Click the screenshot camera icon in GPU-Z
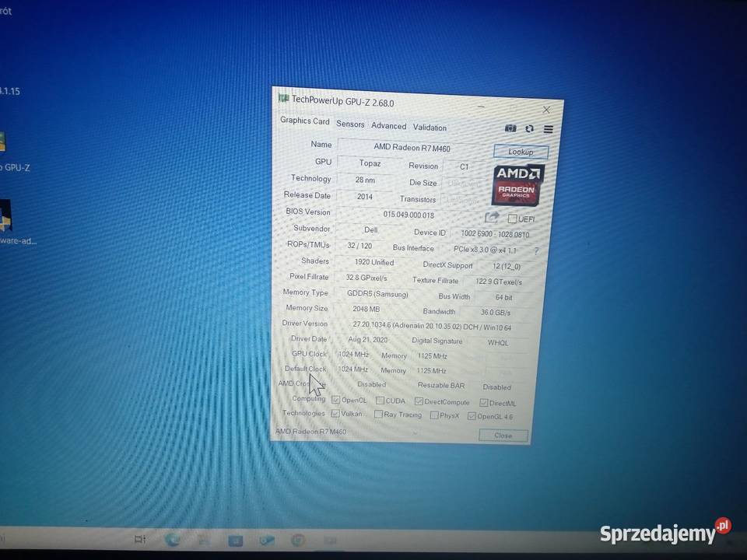The width and height of the screenshot is (747, 560). (510, 128)
